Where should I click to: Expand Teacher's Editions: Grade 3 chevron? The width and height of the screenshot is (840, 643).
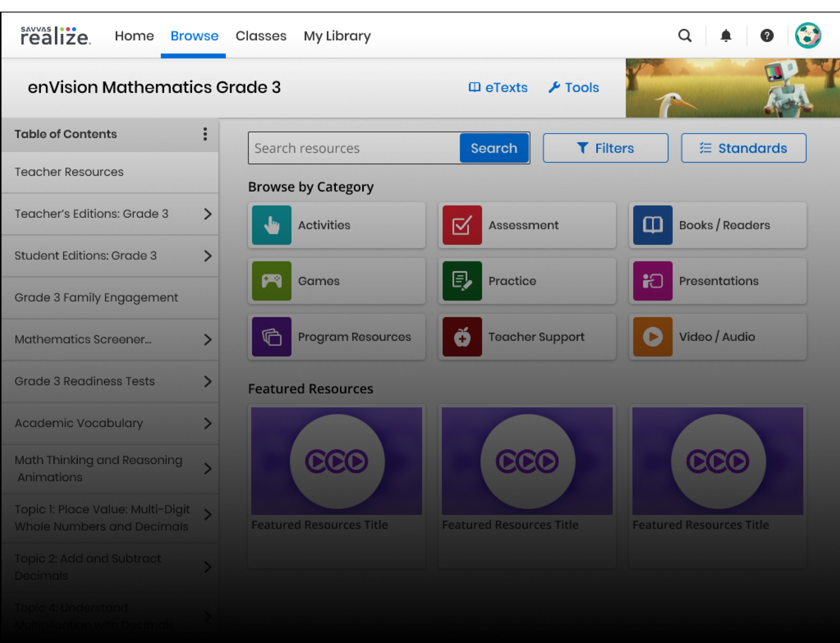(208, 214)
